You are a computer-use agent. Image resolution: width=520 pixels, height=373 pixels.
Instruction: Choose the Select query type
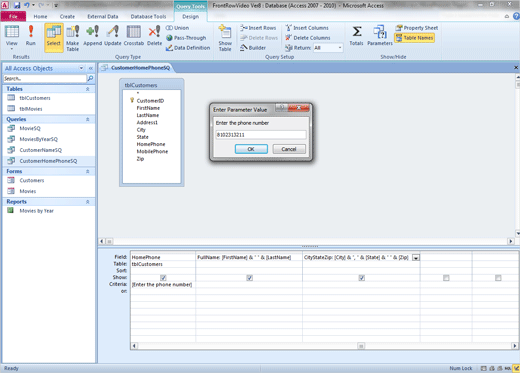54,37
